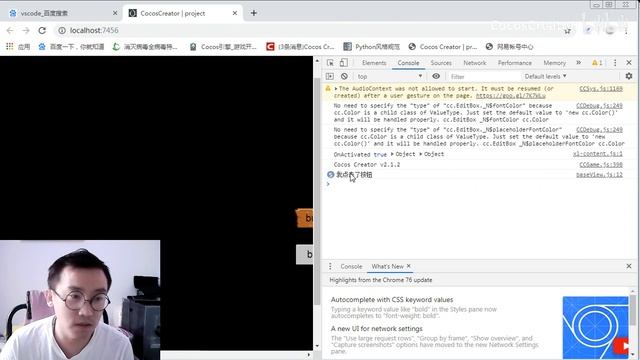Click the orange game button
The width and height of the screenshot is (640, 360).
coord(304,218)
